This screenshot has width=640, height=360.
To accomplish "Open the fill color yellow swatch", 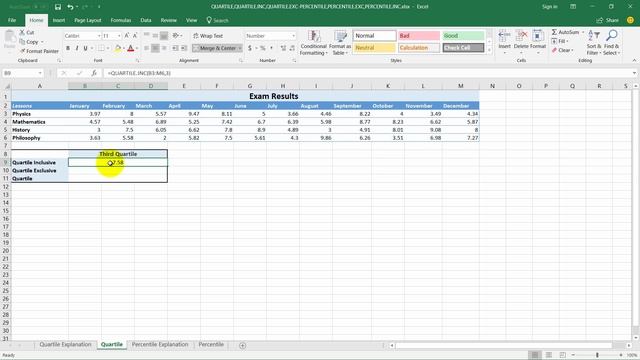I will 118,48.
